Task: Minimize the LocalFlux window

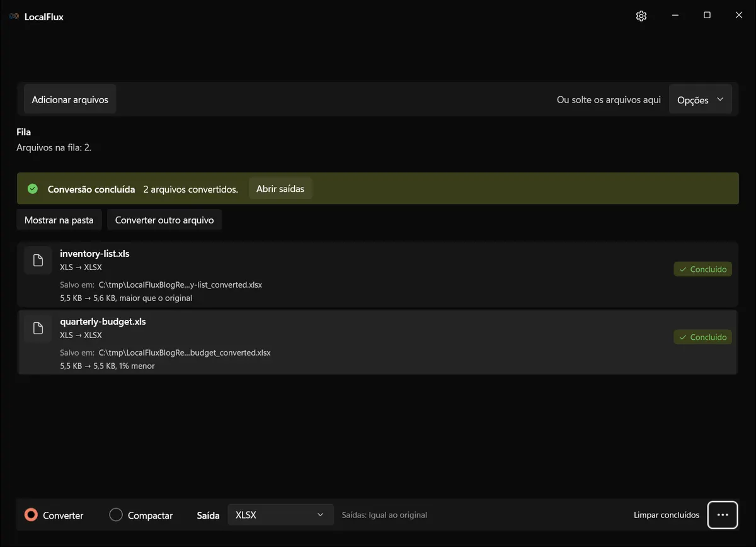Action: point(675,16)
